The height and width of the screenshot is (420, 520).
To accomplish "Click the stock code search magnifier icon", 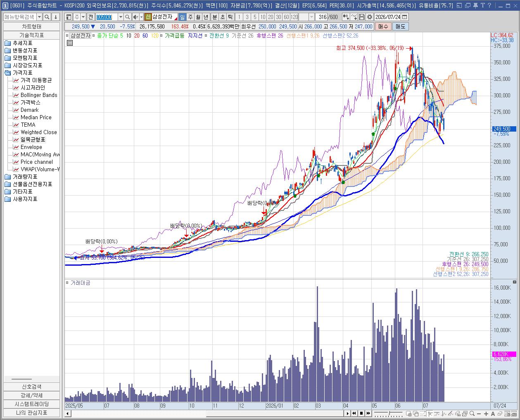I will (x=127, y=17).
